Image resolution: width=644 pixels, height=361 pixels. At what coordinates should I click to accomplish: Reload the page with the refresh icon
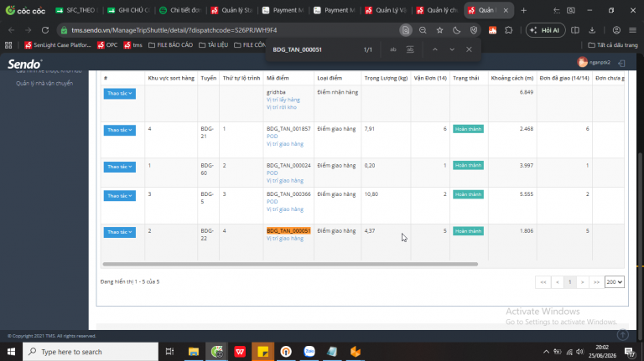click(x=45, y=30)
